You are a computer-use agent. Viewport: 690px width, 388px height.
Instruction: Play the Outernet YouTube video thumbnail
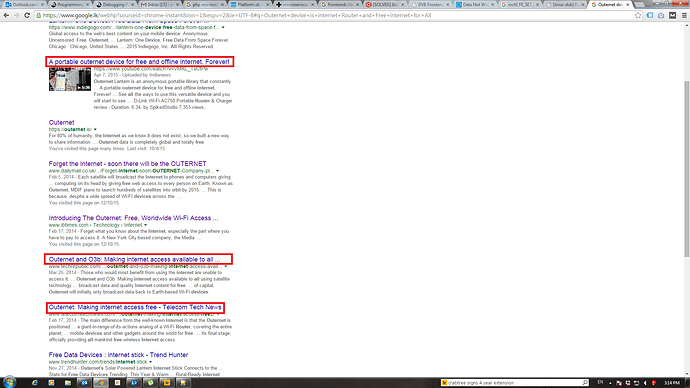70,80
